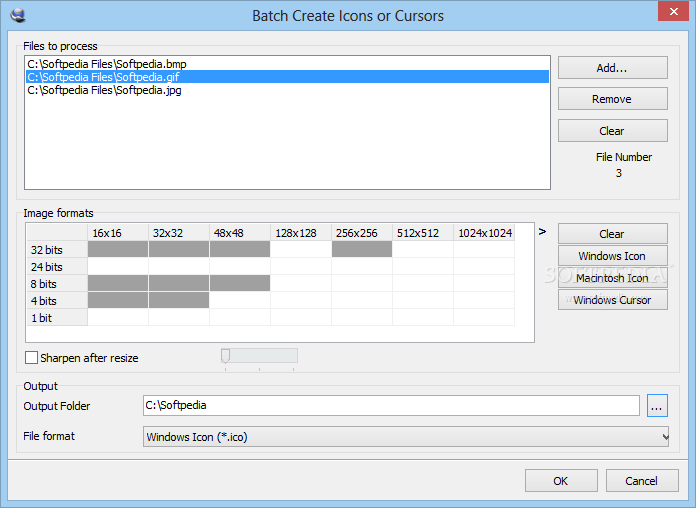Click the Add... button
The height and width of the screenshot is (508, 696).
613,67
